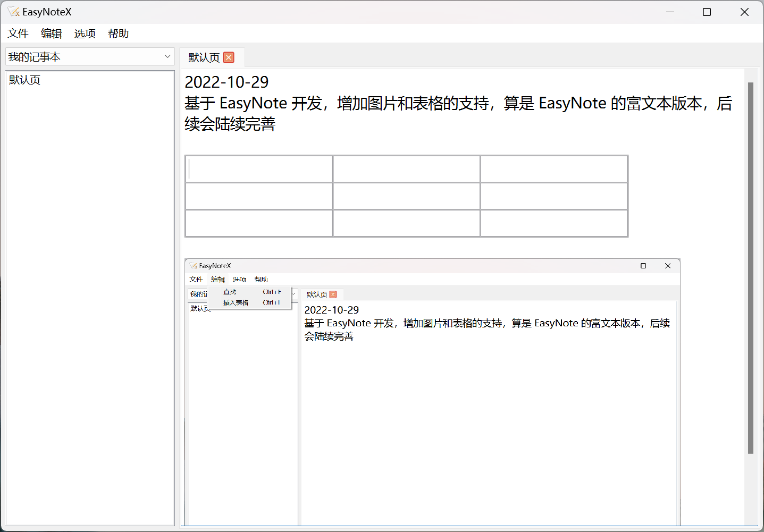Image resolution: width=764 pixels, height=532 pixels.
Task: Open the 编辑 menu in main menu bar
Action: point(52,33)
